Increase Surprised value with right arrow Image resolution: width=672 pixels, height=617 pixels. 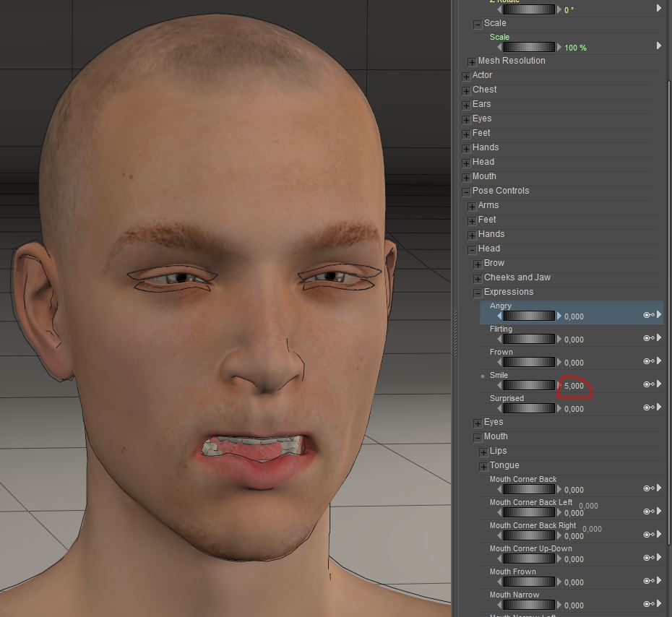(x=559, y=409)
